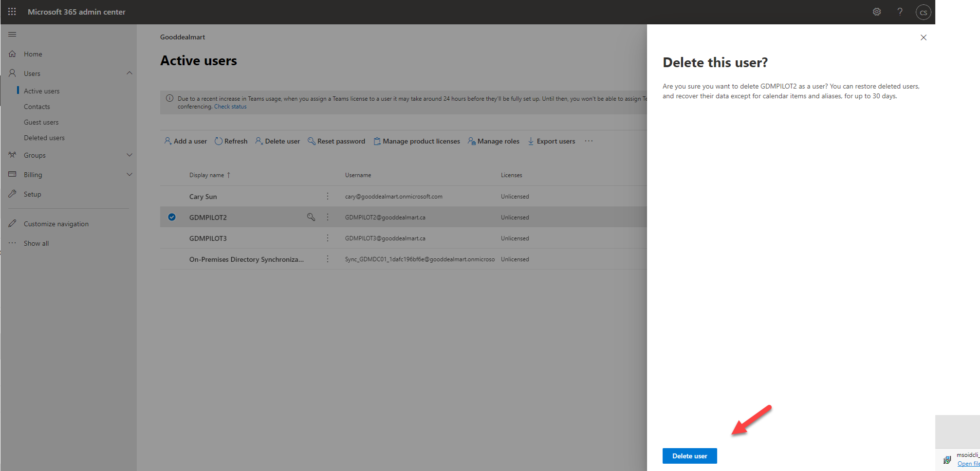Click the Show all ellipsis icon
Viewport: 980px width, 471px height.
(13, 243)
